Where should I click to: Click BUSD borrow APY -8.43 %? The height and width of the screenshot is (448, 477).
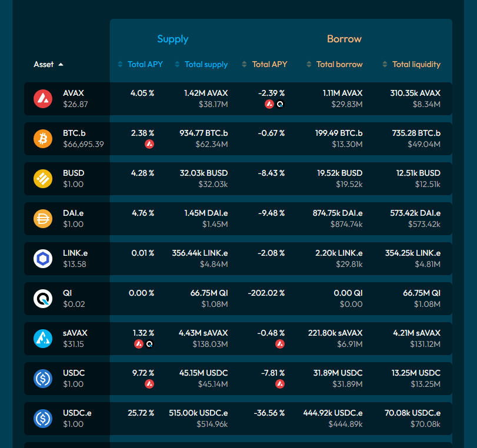click(271, 173)
